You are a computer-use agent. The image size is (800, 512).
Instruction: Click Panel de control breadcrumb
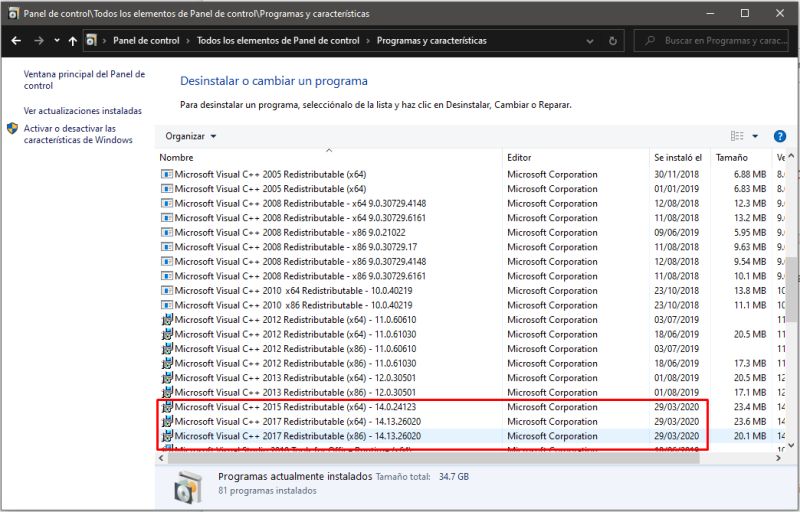coord(146,41)
